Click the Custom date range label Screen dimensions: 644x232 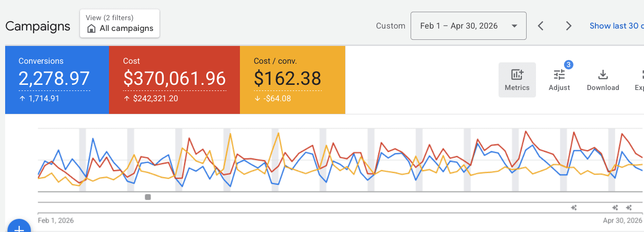pos(391,26)
